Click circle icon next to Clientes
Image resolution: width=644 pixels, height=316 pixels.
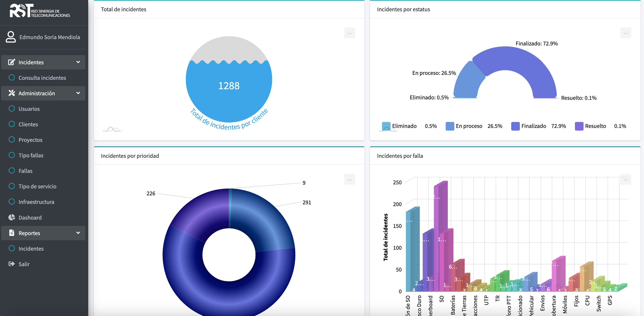[x=11, y=124]
